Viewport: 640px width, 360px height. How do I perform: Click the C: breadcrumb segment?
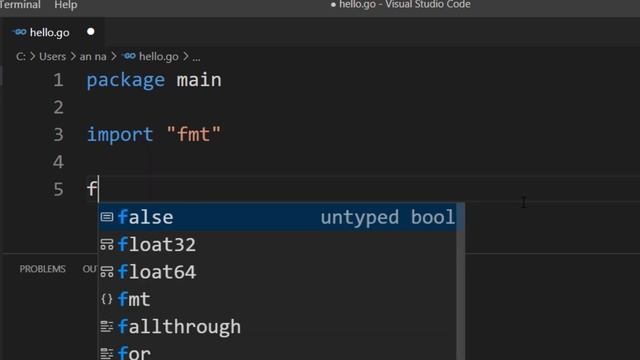[x=21, y=56]
